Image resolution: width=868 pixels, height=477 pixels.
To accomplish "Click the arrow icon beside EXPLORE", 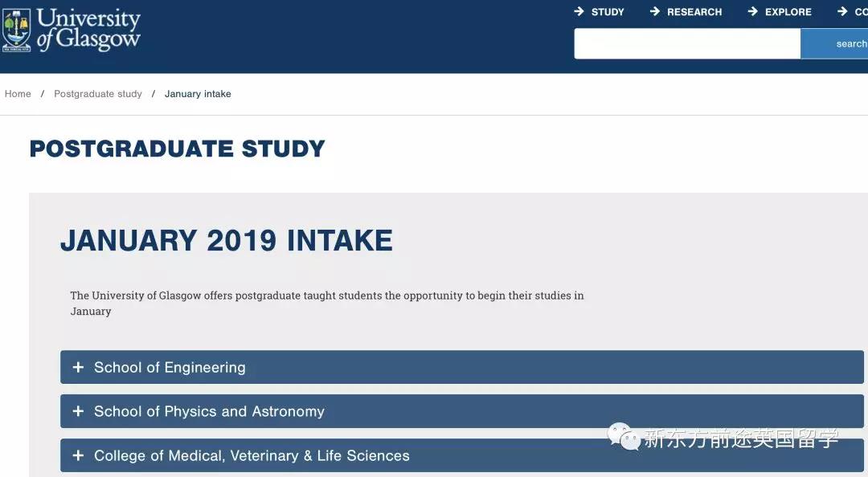I will [x=753, y=11].
